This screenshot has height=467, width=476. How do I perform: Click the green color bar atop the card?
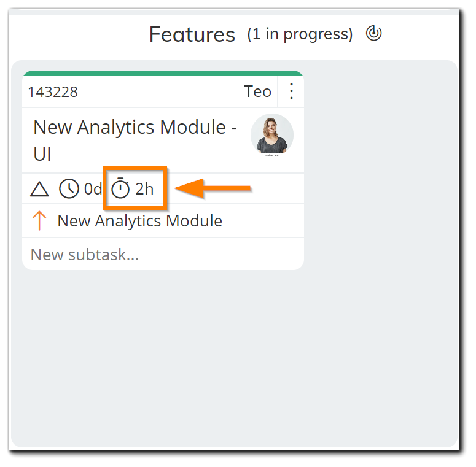[x=163, y=74]
